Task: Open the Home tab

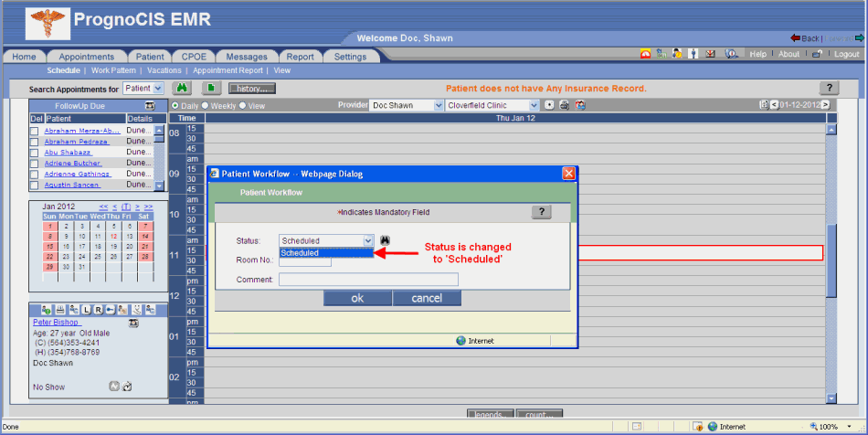Action: (x=24, y=57)
